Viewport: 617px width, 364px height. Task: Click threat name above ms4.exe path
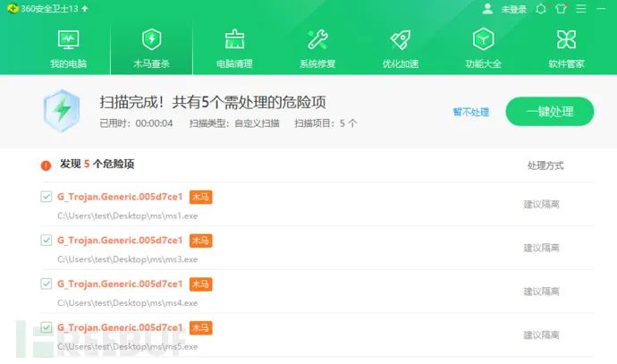(120, 284)
